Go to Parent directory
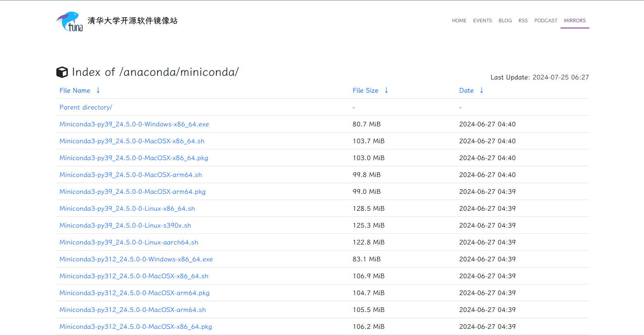 [86, 107]
